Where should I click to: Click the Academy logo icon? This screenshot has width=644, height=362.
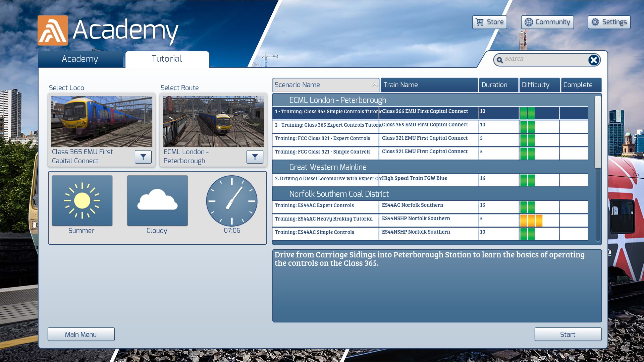click(x=53, y=31)
